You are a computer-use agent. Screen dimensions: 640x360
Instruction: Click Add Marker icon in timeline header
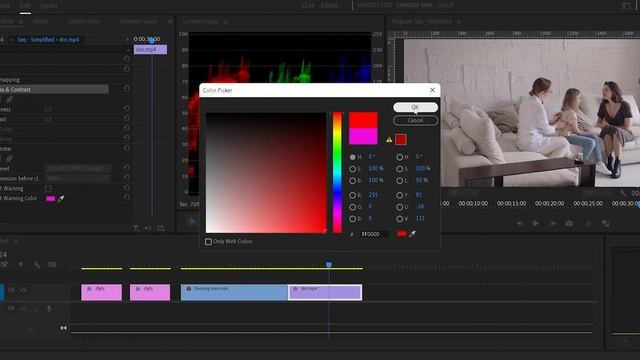click(21, 264)
